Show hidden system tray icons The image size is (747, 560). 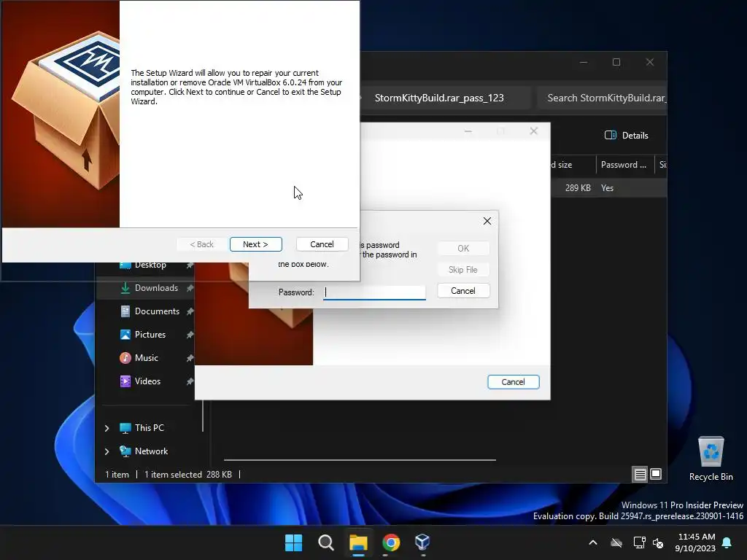pyautogui.click(x=593, y=542)
